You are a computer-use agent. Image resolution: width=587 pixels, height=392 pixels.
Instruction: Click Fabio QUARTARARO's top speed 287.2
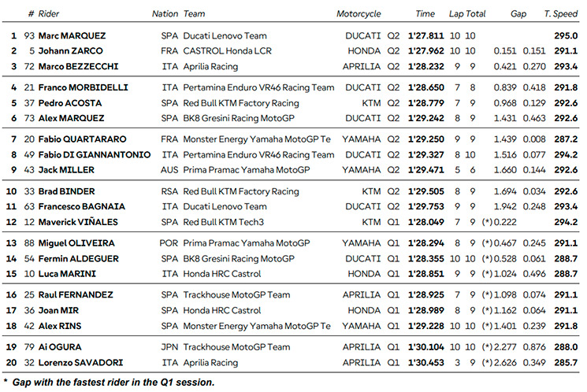coord(566,139)
